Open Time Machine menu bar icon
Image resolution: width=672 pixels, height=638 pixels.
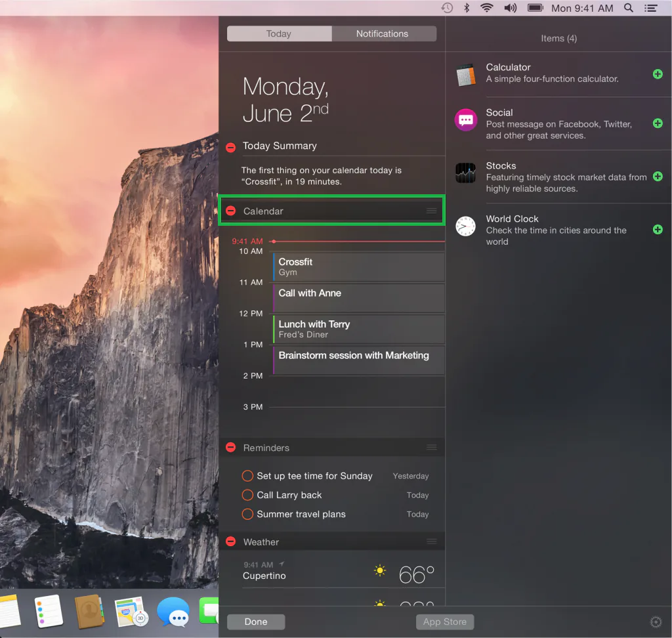point(447,8)
